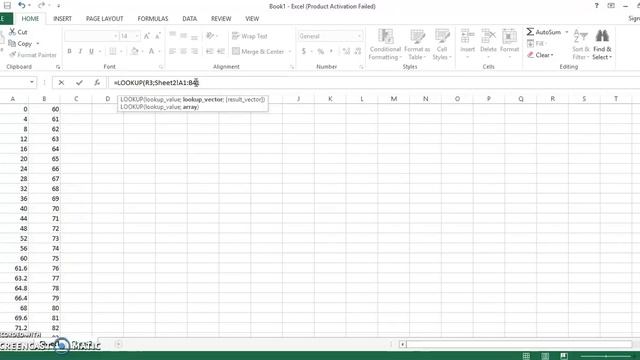Expand Merge & Center options arrow
This screenshot has width=640, height=360.
point(290,51)
